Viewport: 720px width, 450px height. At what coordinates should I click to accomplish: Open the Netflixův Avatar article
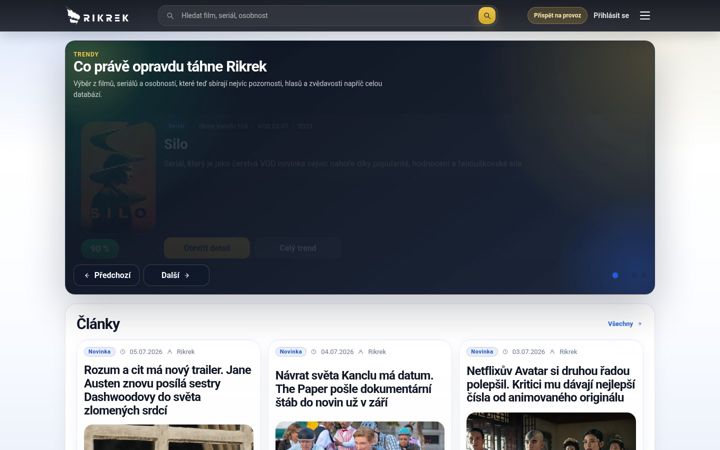click(551, 384)
